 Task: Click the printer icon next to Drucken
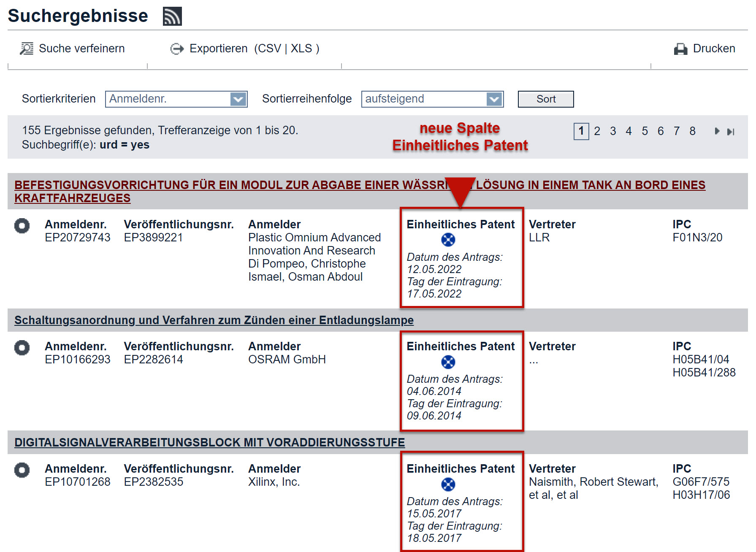680,49
